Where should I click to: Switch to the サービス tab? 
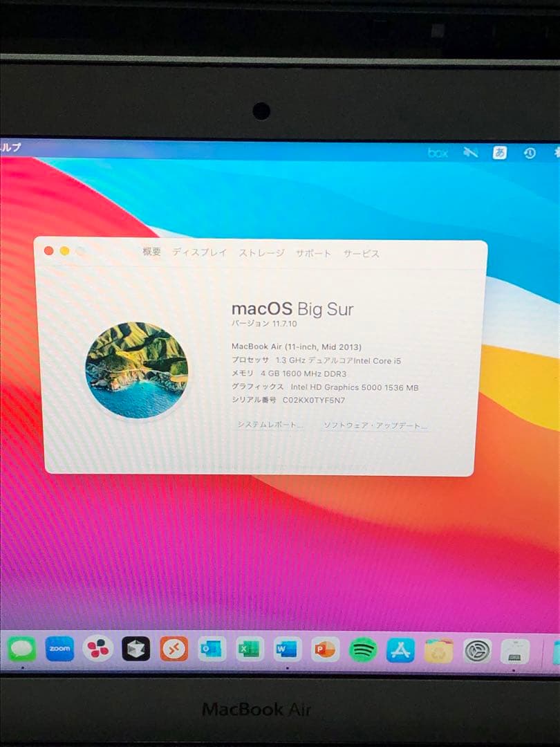point(362,254)
